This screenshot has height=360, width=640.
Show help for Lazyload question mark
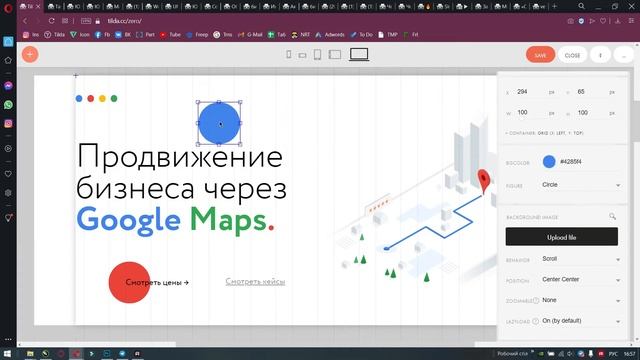pyautogui.click(x=536, y=321)
